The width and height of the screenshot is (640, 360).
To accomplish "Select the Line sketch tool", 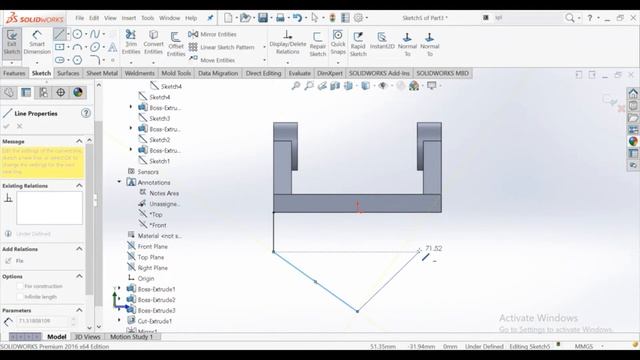I will pyautogui.click(x=59, y=34).
